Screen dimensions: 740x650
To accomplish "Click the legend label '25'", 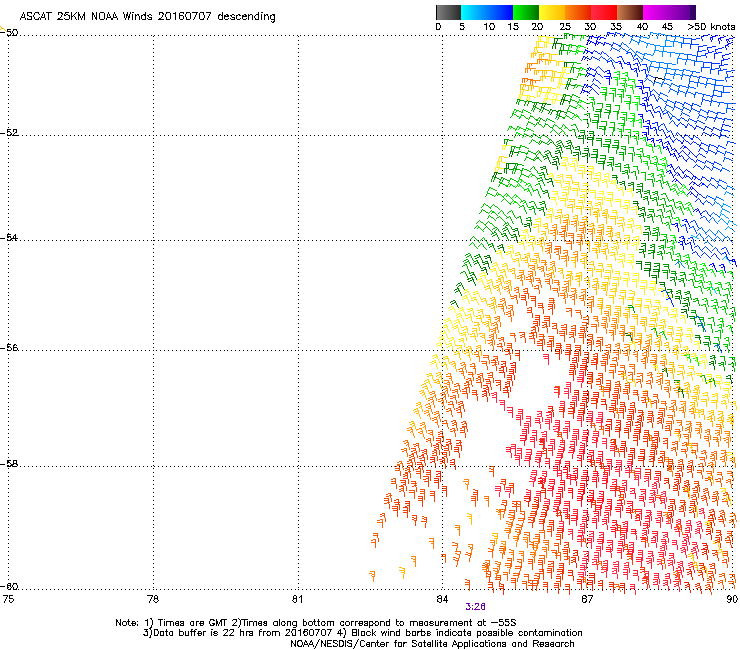I will coord(565,27).
